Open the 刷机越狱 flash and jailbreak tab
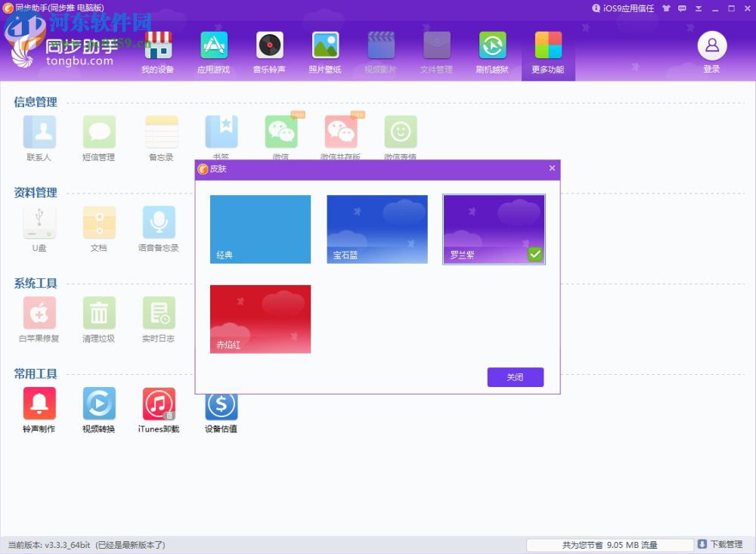The width and height of the screenshot is (756, 554). point(492,52)
